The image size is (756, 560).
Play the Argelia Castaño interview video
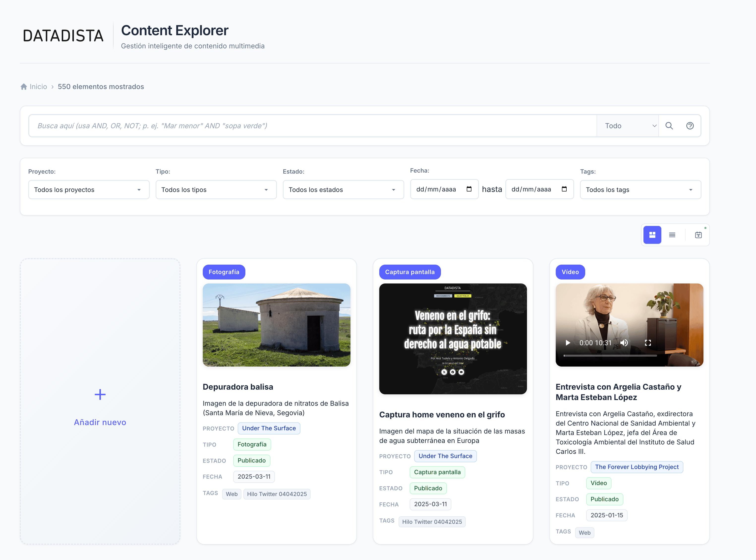pos(568,343)
